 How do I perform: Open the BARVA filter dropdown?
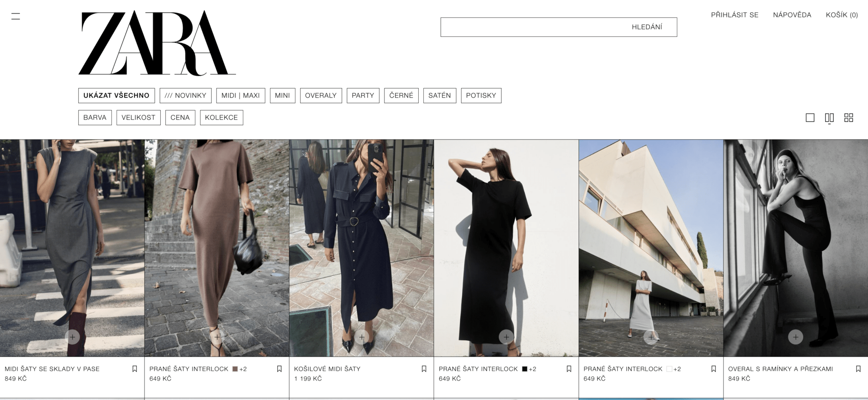point(95,117)
